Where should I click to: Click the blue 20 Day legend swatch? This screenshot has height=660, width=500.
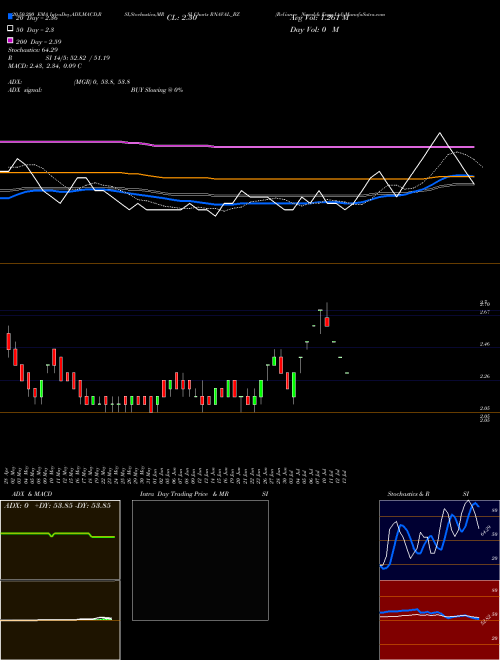10,16
